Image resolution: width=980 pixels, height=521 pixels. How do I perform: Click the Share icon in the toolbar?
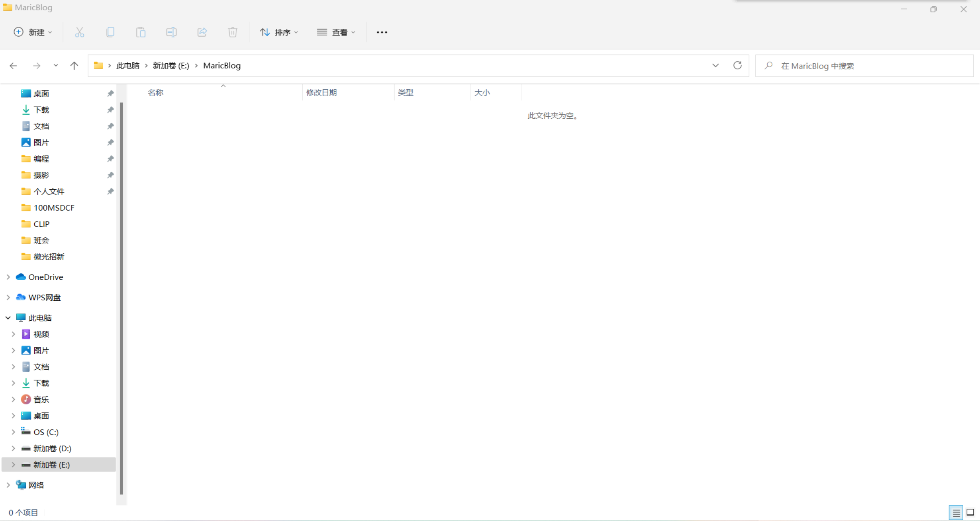pos(202,32)
